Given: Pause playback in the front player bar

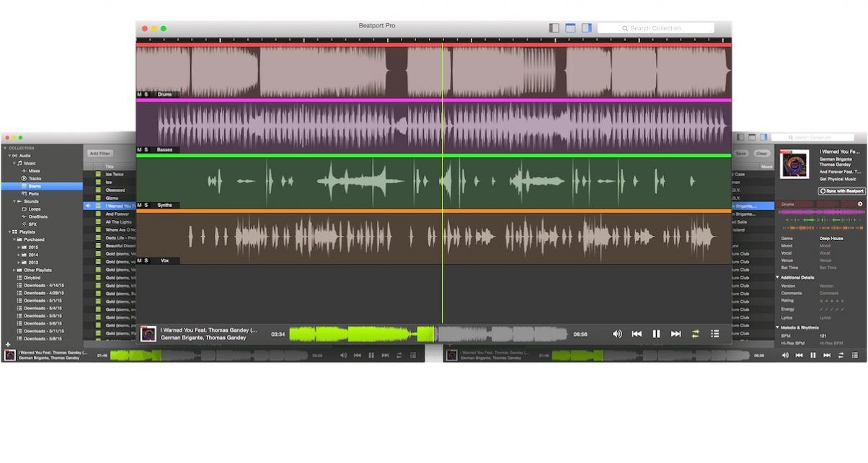Looking at the screenshot, I should coord(656,334).
